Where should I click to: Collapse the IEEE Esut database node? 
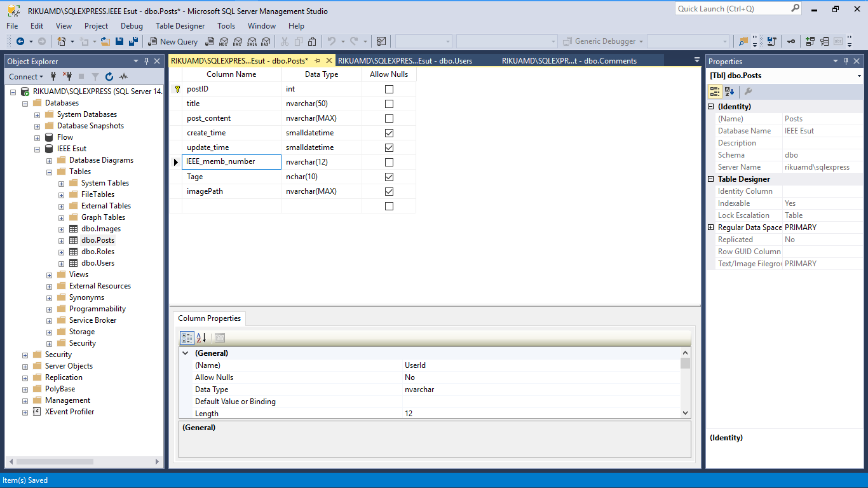pyautogui.click(x=37, y=149)
